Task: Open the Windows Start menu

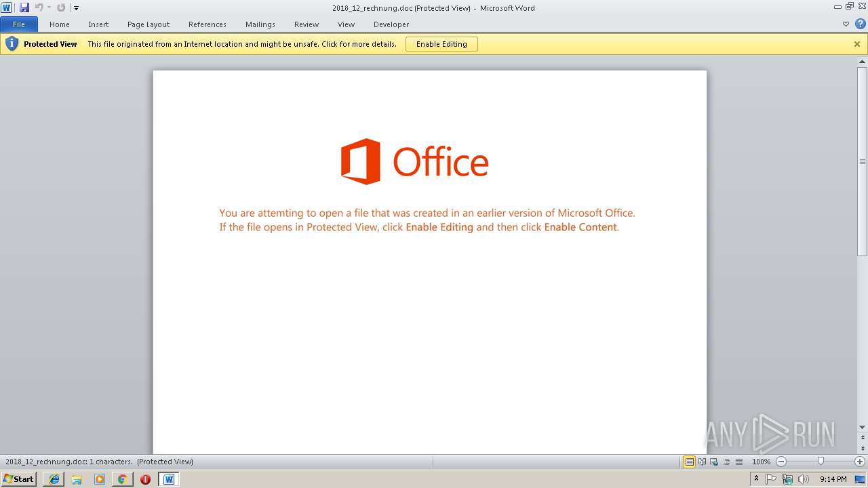Action: [x=19, y=479]
